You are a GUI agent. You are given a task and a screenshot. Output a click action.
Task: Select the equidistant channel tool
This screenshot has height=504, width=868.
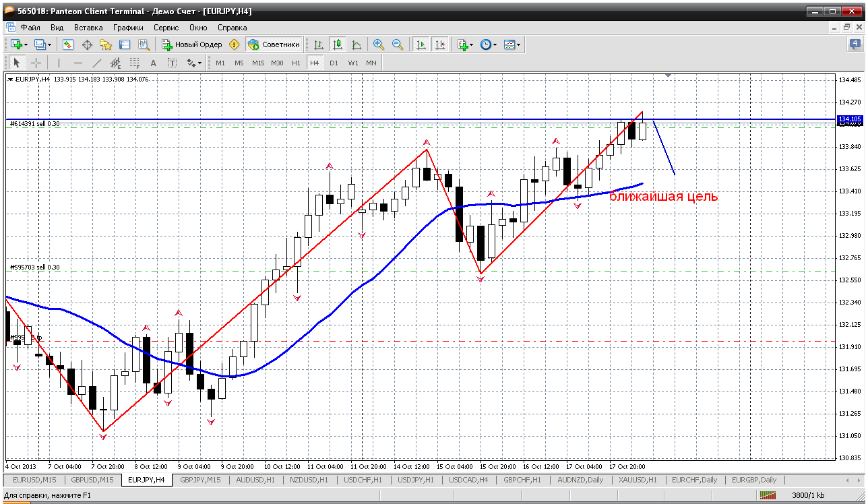coord(115,63)
